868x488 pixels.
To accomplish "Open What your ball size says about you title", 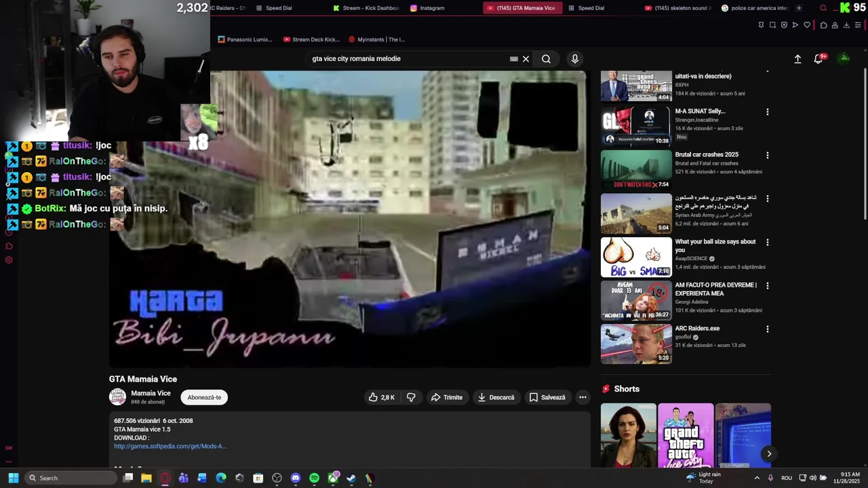I will (x=715, y=245).
